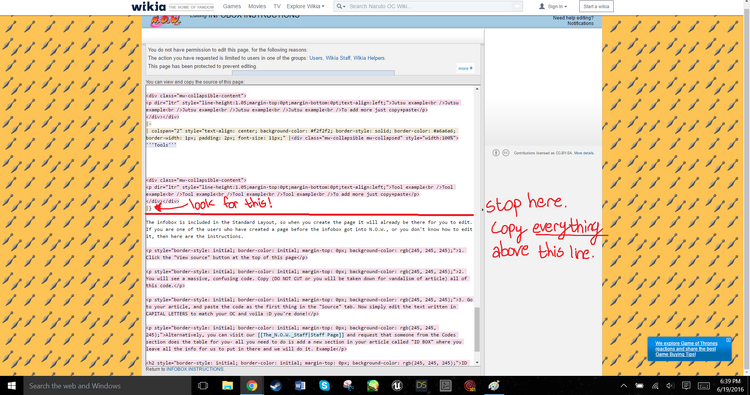750x395 pixels.
Task: Open the touch keyboard tray icon
Action: 704,386
